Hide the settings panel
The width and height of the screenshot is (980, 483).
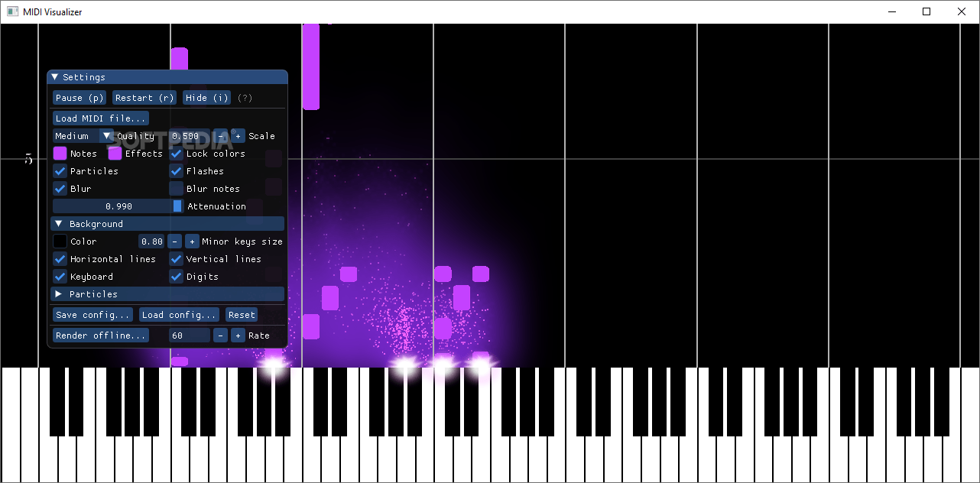coord(206,97)
